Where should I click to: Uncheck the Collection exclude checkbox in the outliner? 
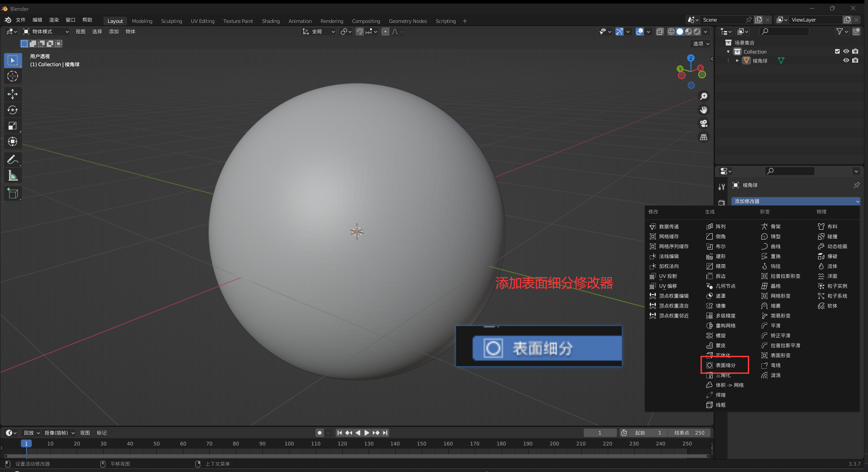pyautogui.click(x=837, y=51)
